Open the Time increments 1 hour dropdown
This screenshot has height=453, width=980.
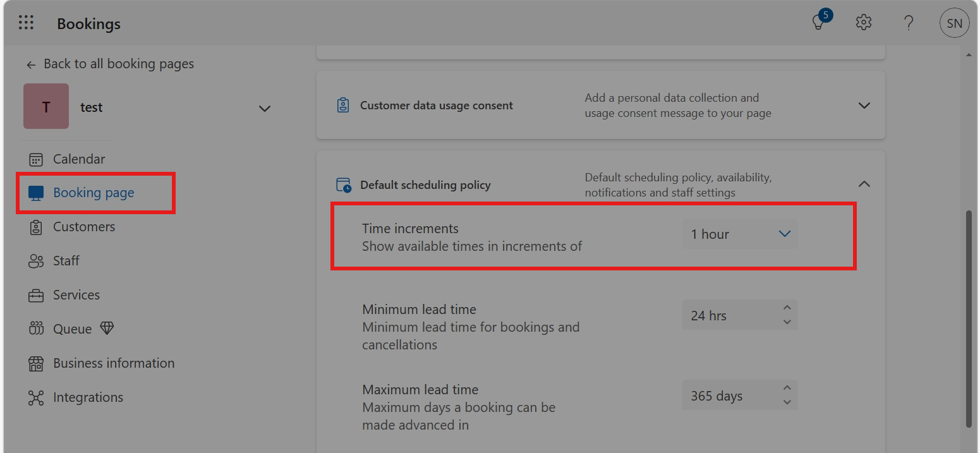pyautogui.click(x=740, y=234)
